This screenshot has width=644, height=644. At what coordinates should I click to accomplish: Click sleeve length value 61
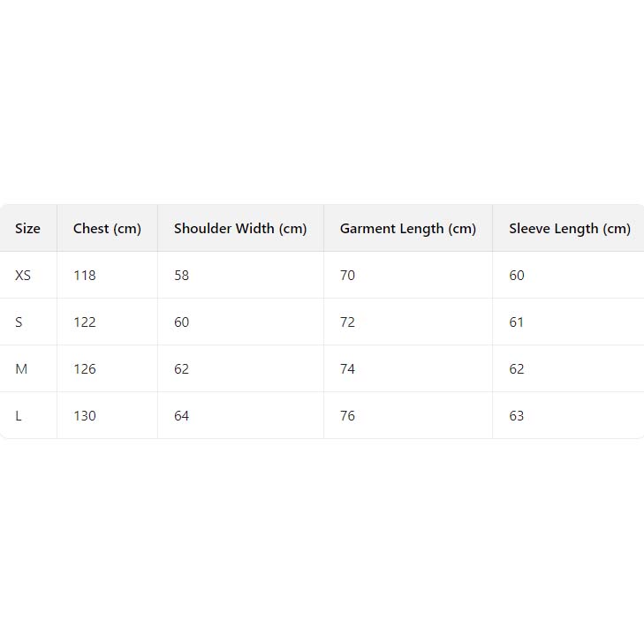click(517, 322)
